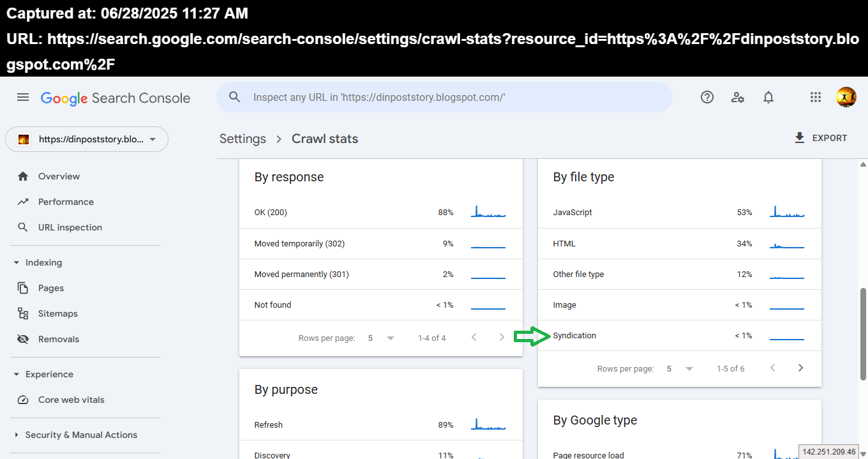Open the account profile avatar
Screen dimensions: 868x459
(846, 97)
